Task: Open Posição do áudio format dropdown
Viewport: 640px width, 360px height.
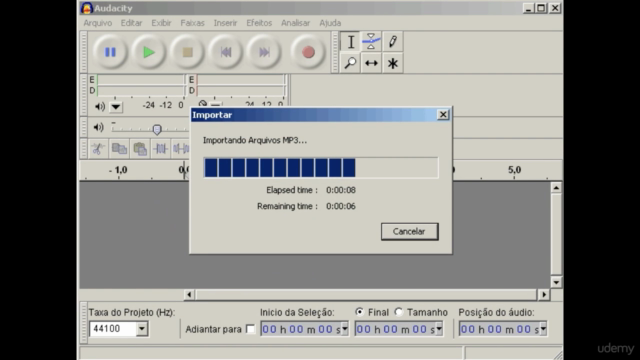Action: pyautogui.click(x=543, y=329)
